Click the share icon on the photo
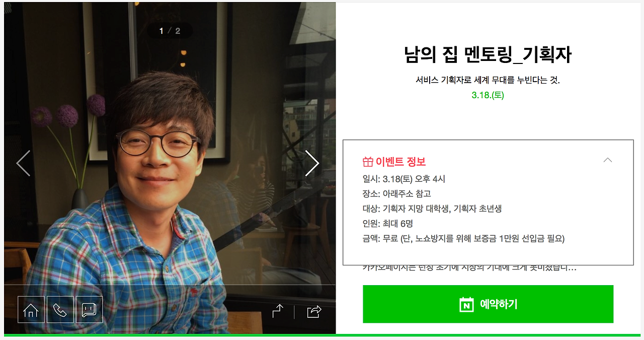The height and width of the screenshot is (340, 644). coord(314,312)
